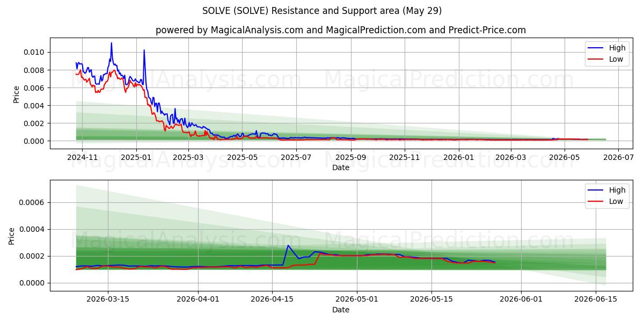Click the 0.010 price tick label

coord(35,52)
